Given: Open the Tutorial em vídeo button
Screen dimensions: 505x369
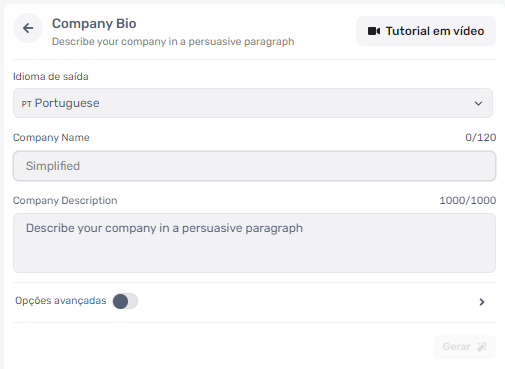Looking at the screenshot, I should click(426, 31).
